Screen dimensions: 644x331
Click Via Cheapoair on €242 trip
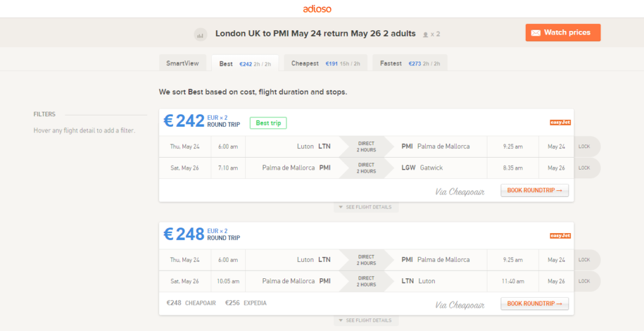[x=460, y=192]
